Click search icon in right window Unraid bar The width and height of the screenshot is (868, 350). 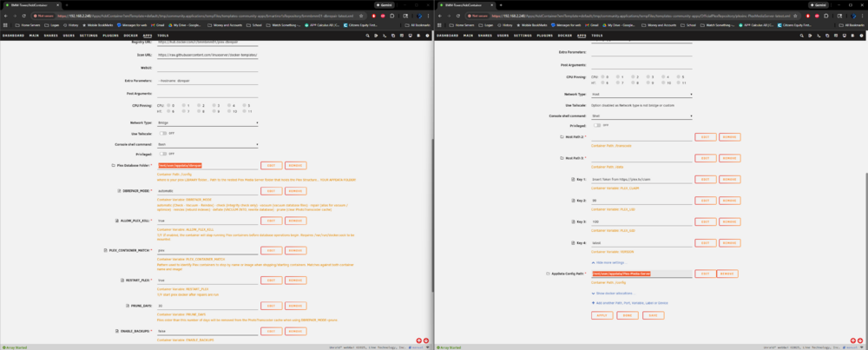[801, 36]
